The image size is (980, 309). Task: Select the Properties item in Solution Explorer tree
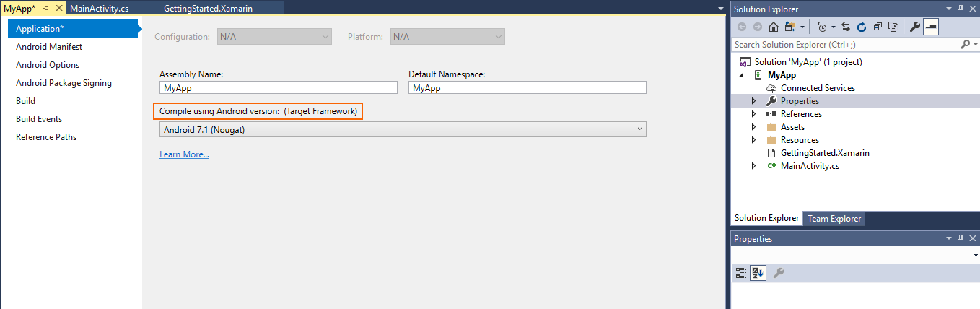tap(800, 101)
